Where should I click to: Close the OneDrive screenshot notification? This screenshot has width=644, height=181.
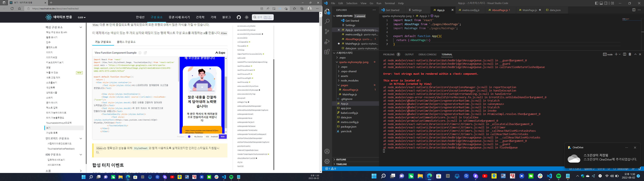point(635,147)
